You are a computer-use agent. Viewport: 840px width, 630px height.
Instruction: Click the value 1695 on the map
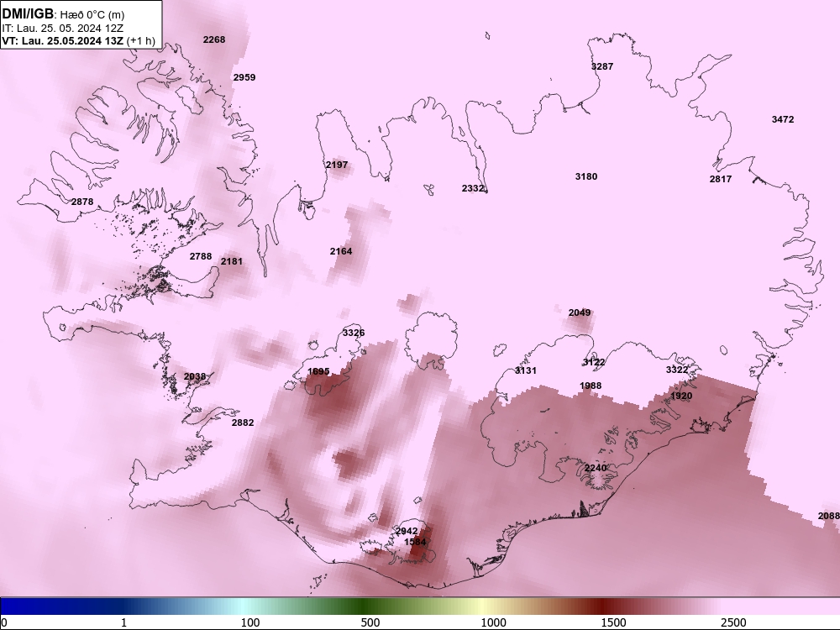[x=318, y=371]
